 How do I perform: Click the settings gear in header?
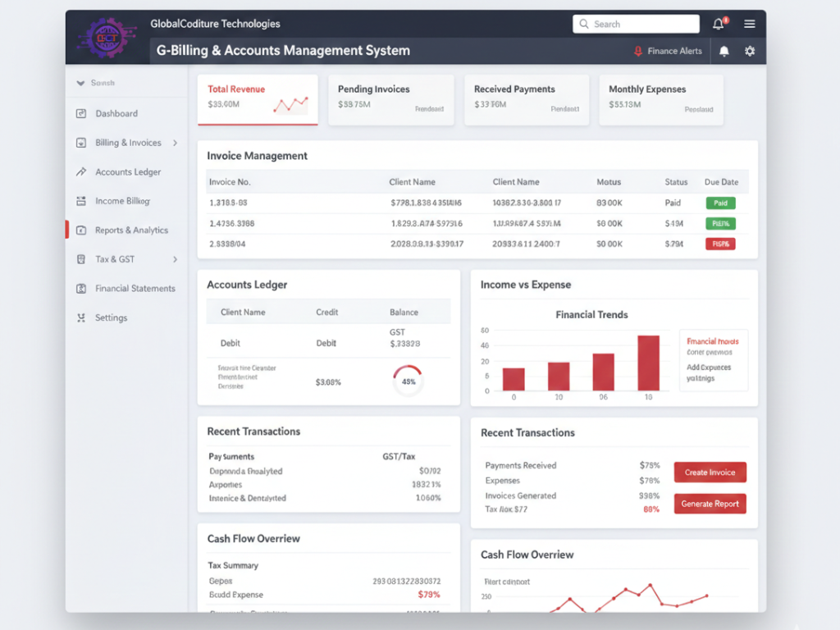tap(749, 51)
